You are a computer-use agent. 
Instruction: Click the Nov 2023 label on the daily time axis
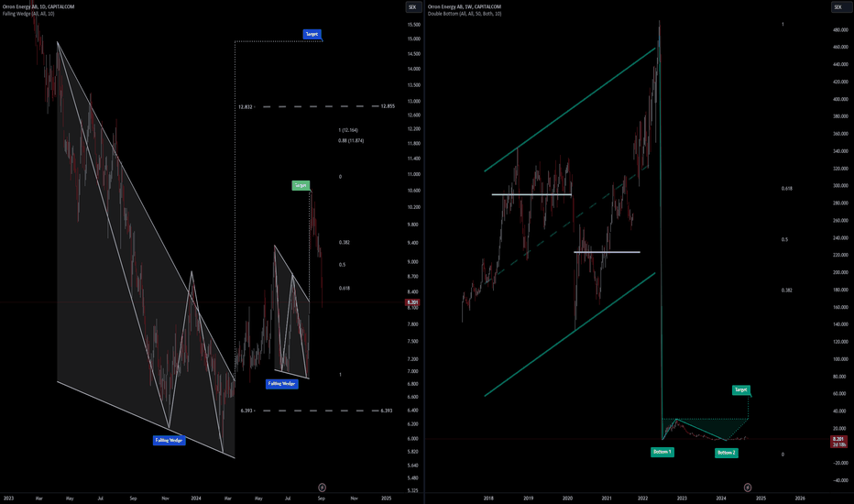pos(166,498)
